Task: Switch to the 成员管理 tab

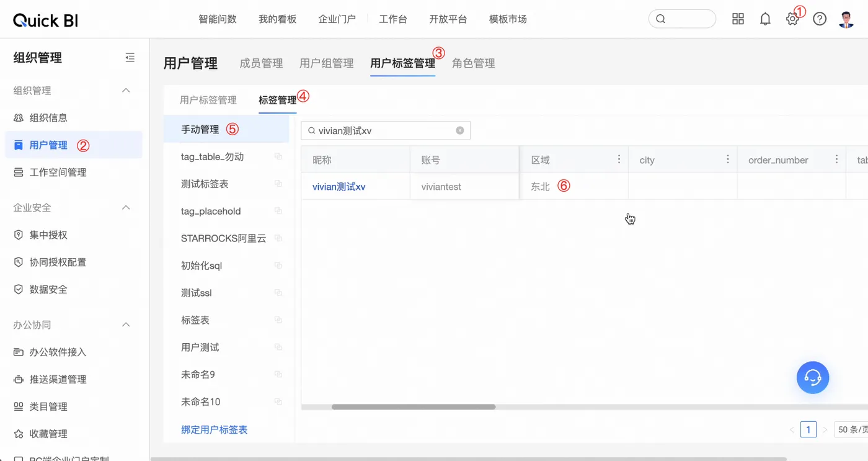Action: [261, 63]
